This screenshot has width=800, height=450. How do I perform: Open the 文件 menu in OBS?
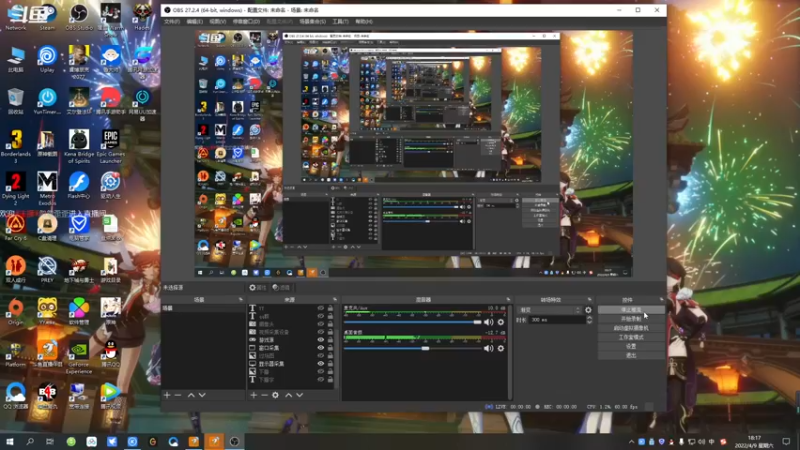pyautogui.click(x=172, y=21)
